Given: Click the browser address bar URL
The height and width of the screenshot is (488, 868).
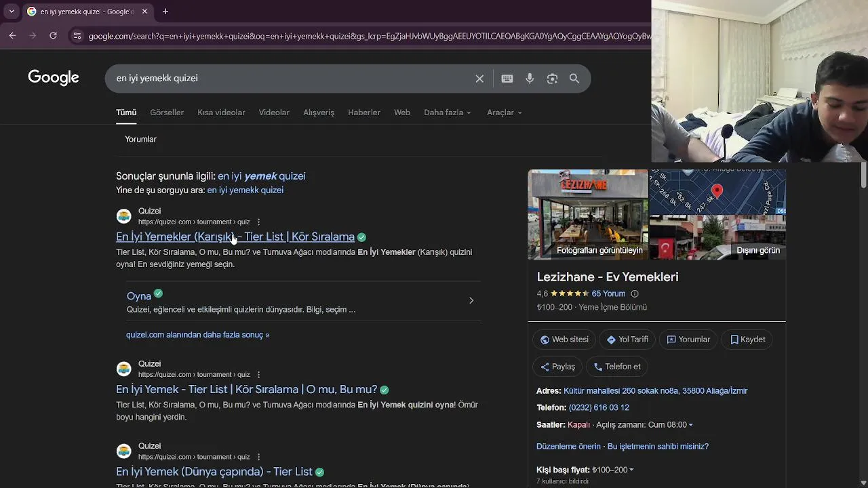Looking at the screenshot, I should pyautogui.click(x=370, y=36).
